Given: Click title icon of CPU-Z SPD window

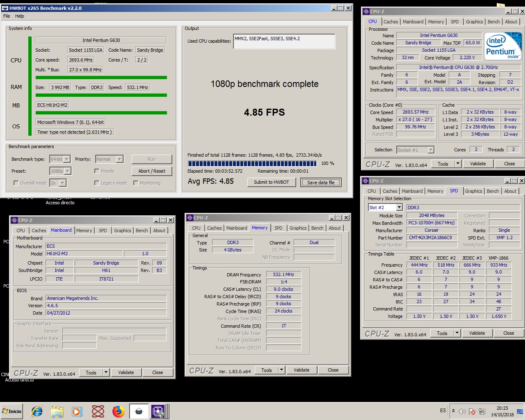Looking at the screenshot, I should (x=365, y=181).
